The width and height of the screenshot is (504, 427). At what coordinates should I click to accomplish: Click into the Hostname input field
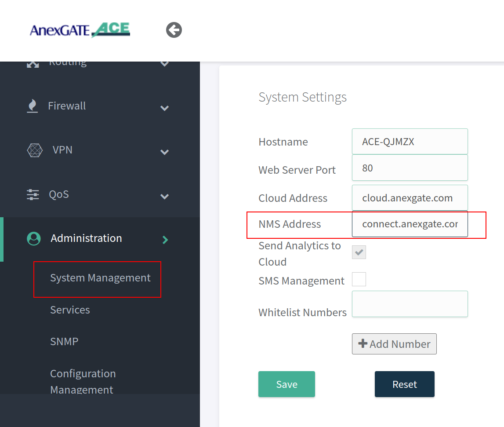410,142
